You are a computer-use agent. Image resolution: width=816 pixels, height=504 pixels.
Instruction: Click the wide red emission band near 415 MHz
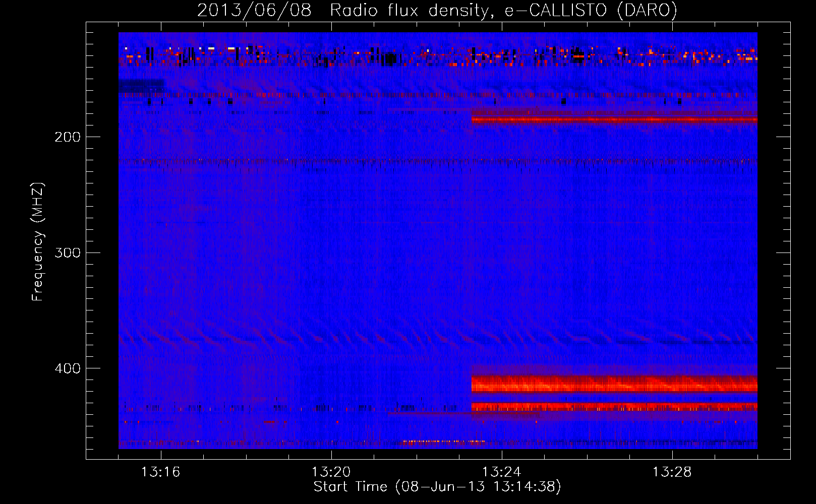click(614, 384)
